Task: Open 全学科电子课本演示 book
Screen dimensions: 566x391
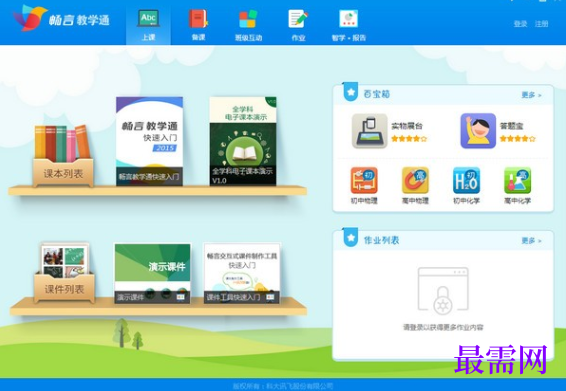Action: (x=243, y=141)
